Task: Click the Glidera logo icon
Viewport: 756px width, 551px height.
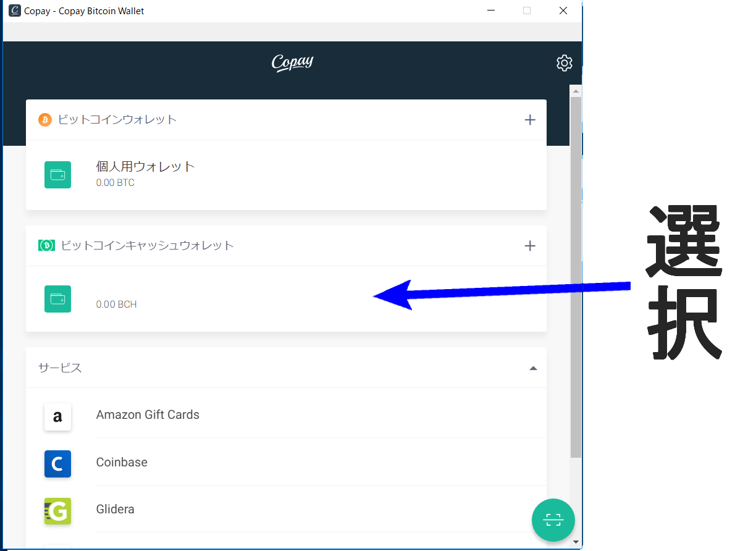Action: point(57,511)
